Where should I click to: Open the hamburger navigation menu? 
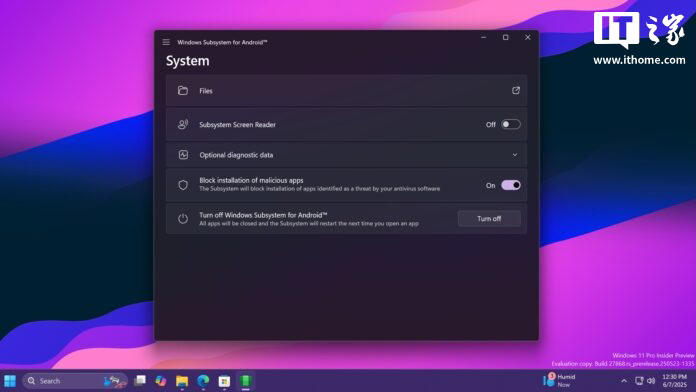coord(166,42)
